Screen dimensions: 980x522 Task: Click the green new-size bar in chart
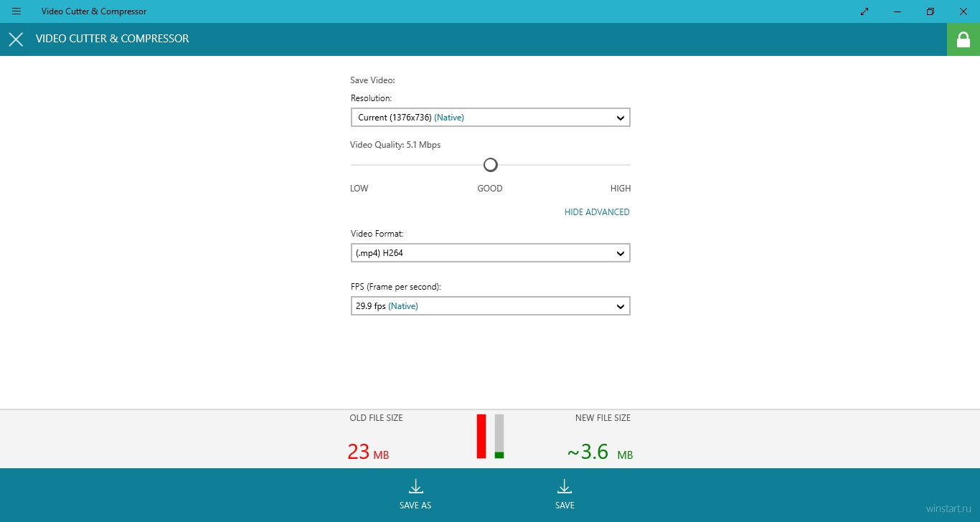(x=499, y=455)
